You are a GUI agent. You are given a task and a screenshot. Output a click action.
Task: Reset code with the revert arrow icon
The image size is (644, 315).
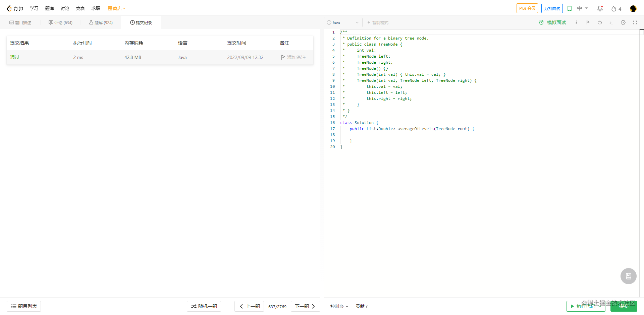tap(599, 22)
